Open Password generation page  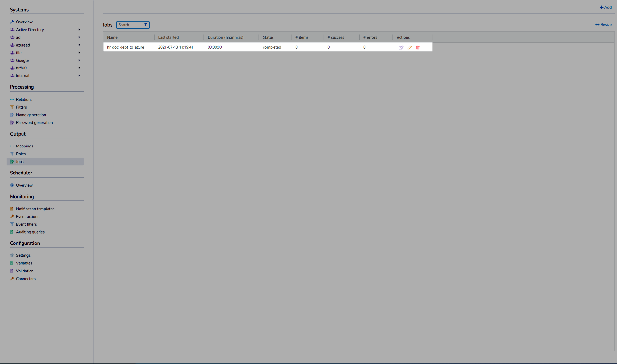34,123
